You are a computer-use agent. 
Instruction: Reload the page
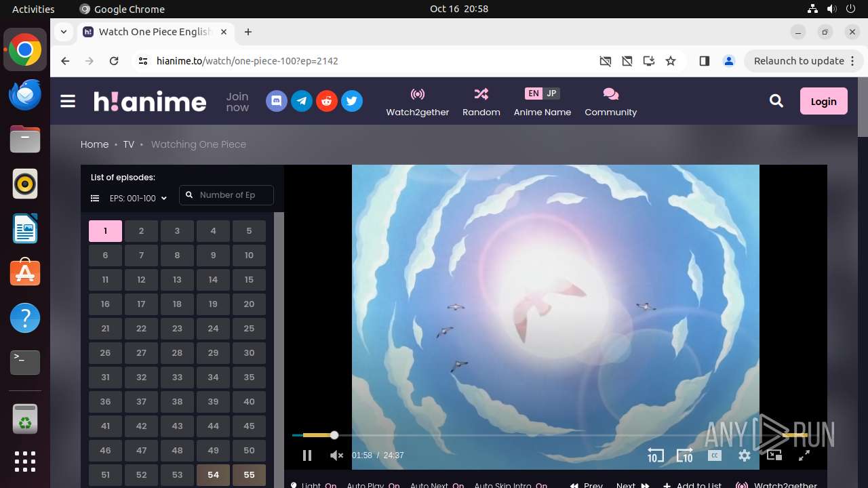coord(114,61)
